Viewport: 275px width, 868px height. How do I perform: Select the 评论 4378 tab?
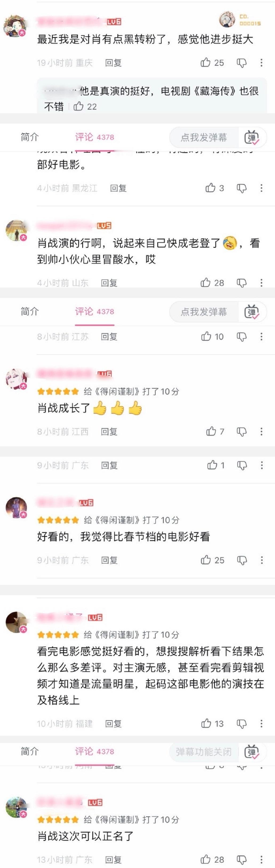coord(94,137)
